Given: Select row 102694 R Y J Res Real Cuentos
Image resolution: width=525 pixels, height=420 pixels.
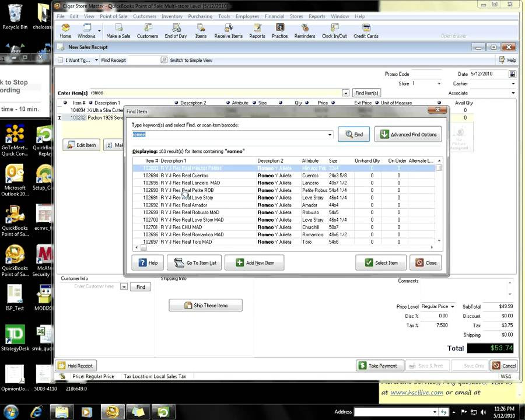Looking at the screenshot, I should 284,176.
